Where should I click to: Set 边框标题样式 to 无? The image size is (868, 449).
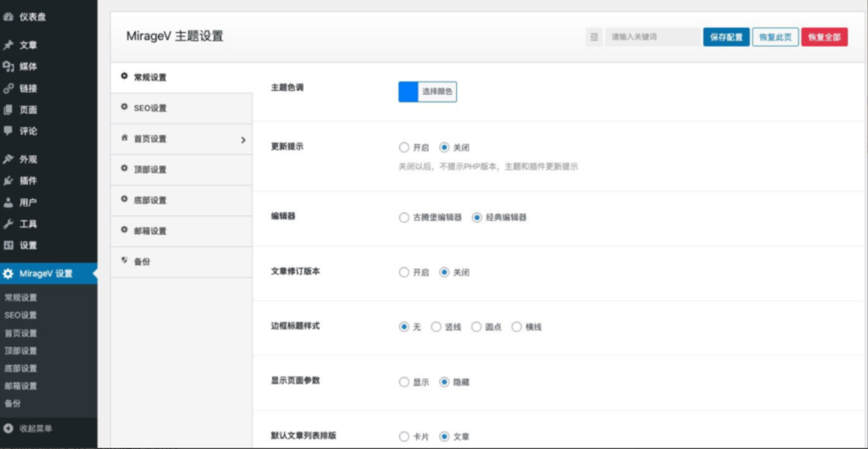404,327
